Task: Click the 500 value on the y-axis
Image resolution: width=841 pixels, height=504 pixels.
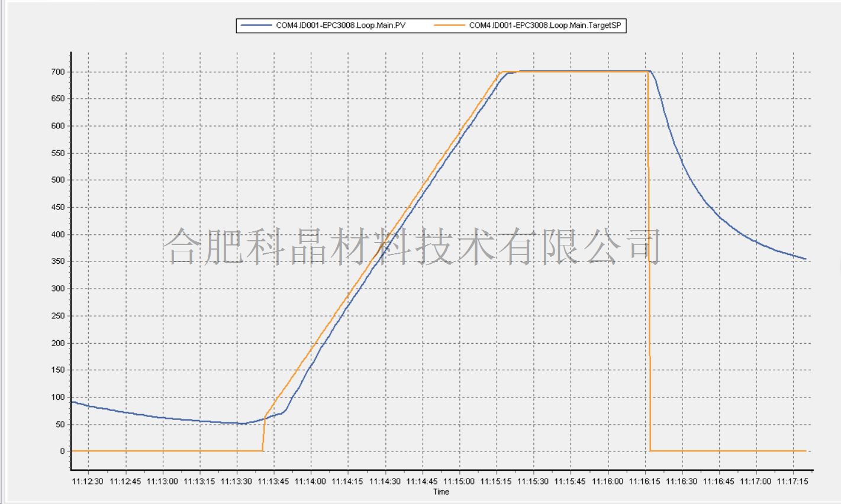Action: (x=57, y=180)
